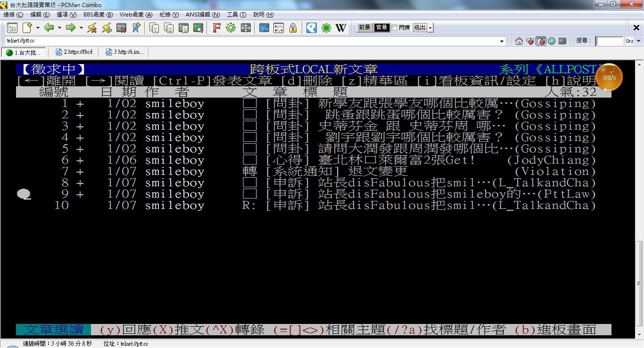Click the home icon beside address bar
644x348 pixels.
(519, 41)
